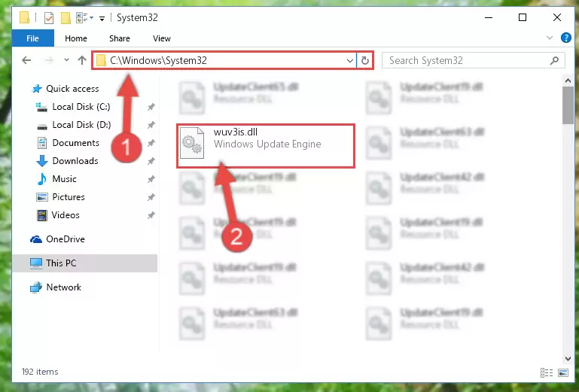579x392 pixels.
Task: Switch to the Share ribbon tab
Action: point(119,38)
